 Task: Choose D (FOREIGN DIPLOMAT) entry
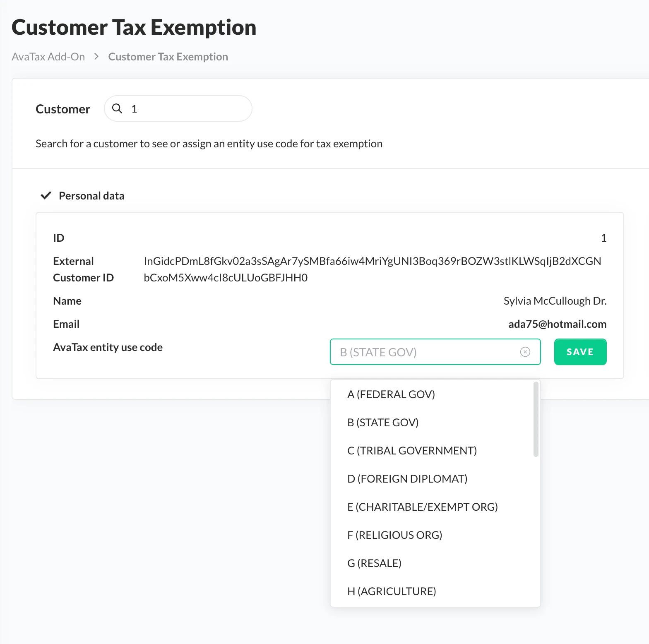coord(433,479)
